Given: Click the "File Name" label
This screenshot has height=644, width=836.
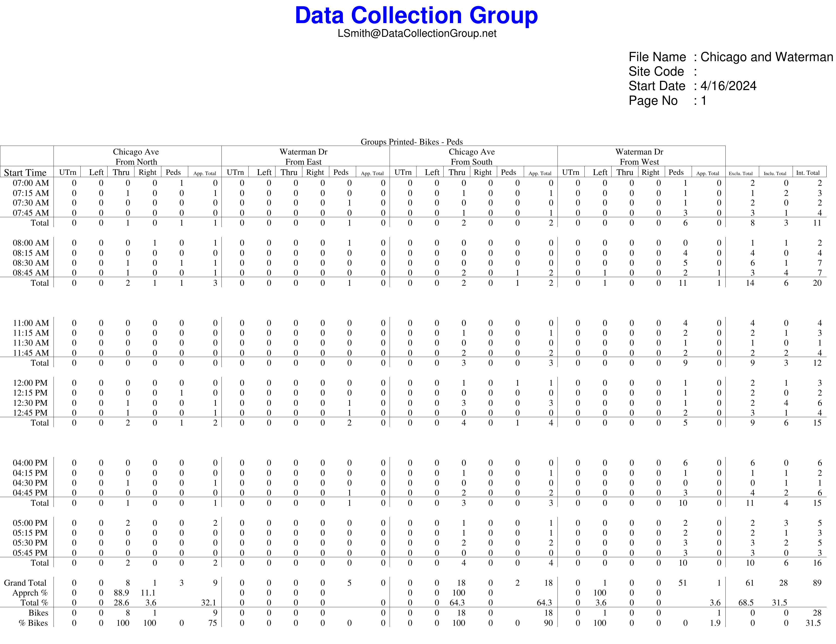Looking at the screenshot, I should click(657, 57).
